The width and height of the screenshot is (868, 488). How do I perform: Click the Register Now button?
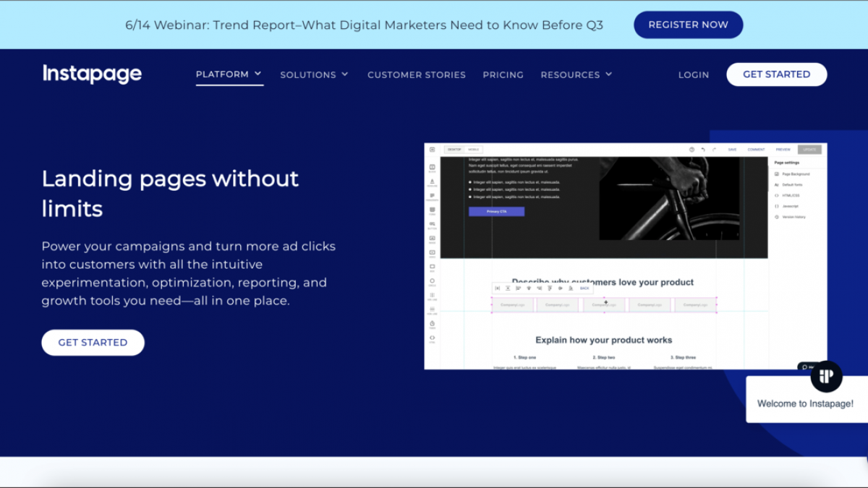[x=689, y=25]
